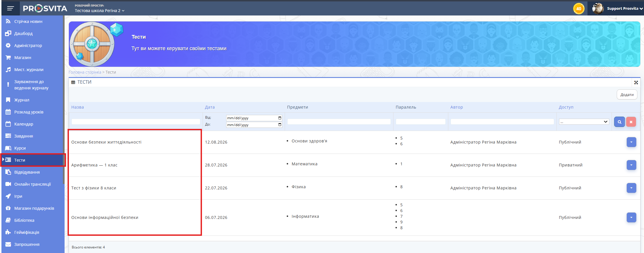Click the music note Мист. журнали icon

pos(8,69)
